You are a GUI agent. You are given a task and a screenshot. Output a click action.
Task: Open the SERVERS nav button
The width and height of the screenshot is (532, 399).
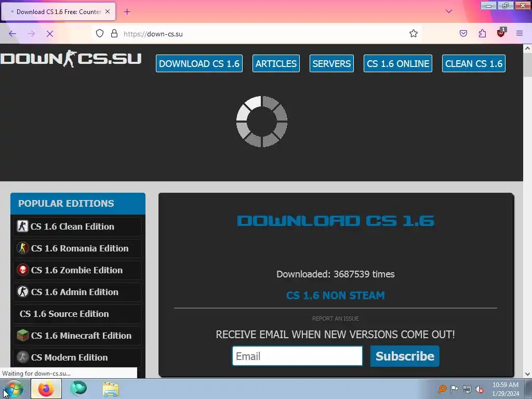[331, 63]
